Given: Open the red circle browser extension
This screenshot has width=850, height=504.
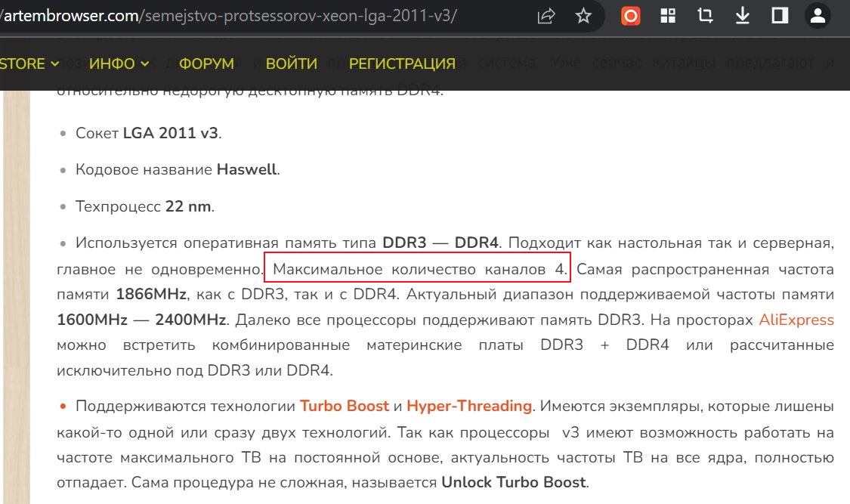Looking at the screenshot, I should [x=630, y=16].
